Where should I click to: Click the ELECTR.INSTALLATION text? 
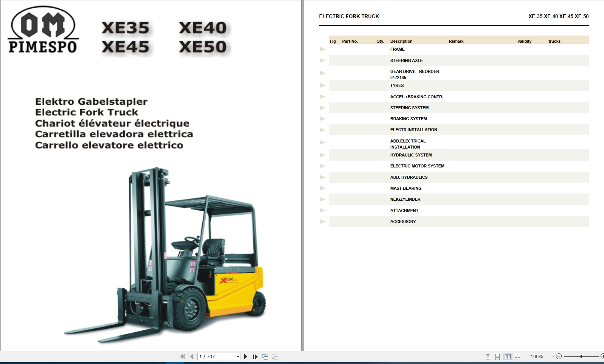[x=413, y=130]
